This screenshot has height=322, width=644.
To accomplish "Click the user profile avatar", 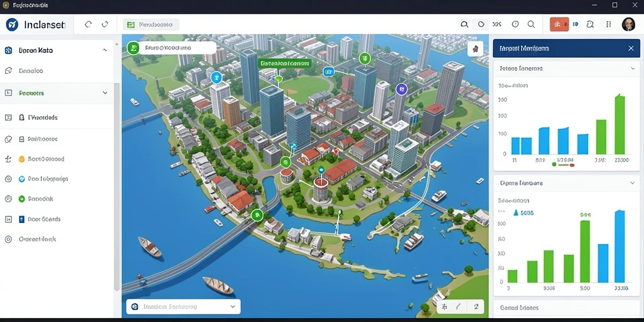I will click(628, 25).
